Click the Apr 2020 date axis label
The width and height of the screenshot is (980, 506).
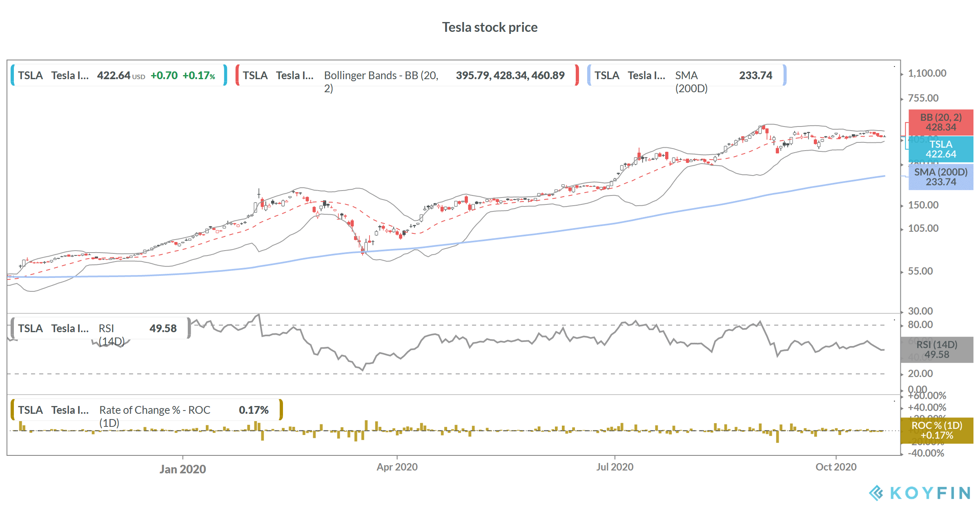tap(397, 467)
